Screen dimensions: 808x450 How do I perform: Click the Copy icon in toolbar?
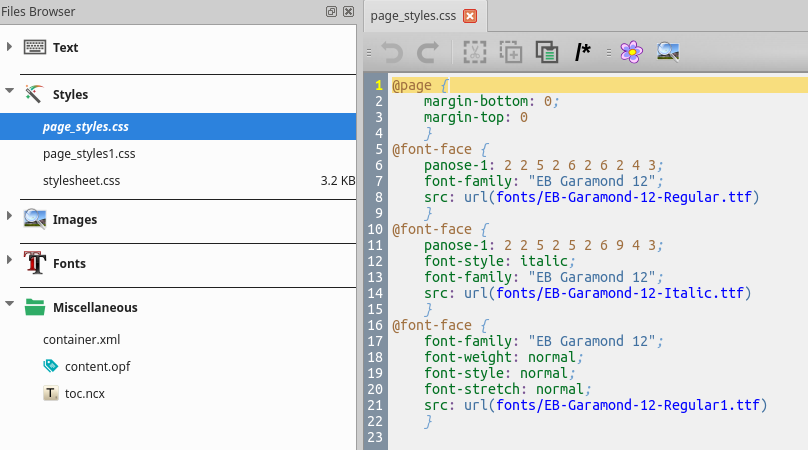[510, 52]
